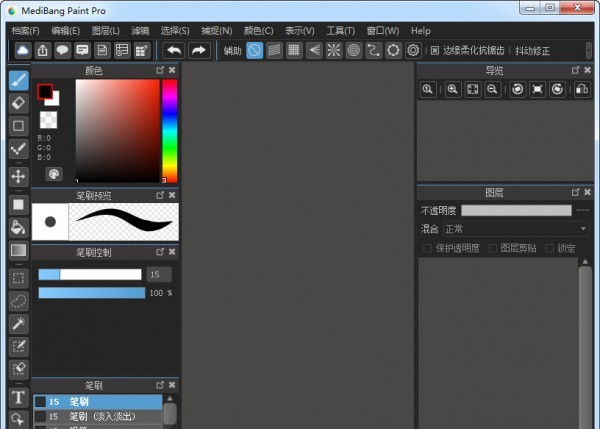This screenshot has height=429, width=600.
Task: Select the Eraser tool in left toolbar
Action: point(18,102)
